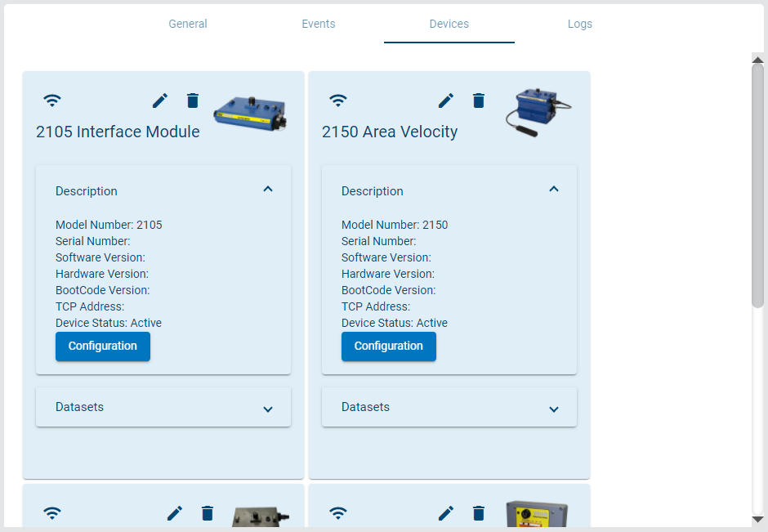Click trash icon on bottom-left device card
768x532 pixels.
click(208, 513)
